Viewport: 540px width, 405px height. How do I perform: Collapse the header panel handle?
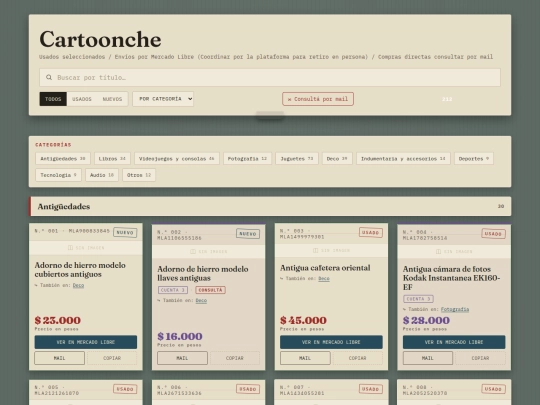270,115
